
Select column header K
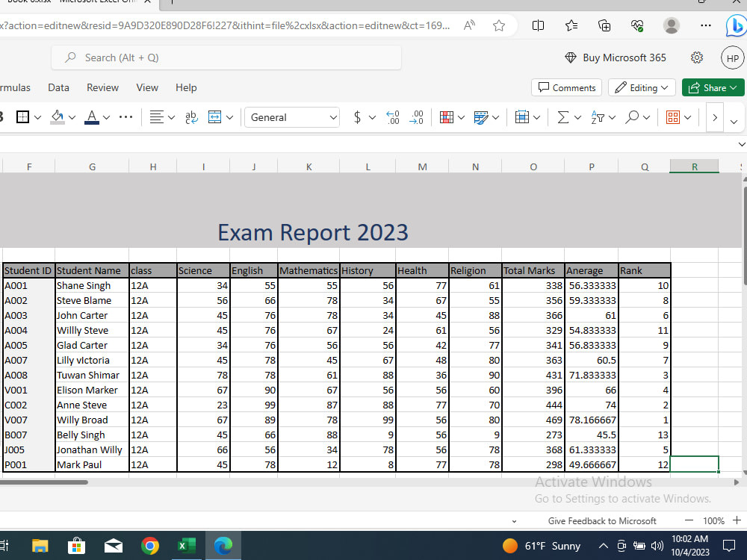(309, 167)
